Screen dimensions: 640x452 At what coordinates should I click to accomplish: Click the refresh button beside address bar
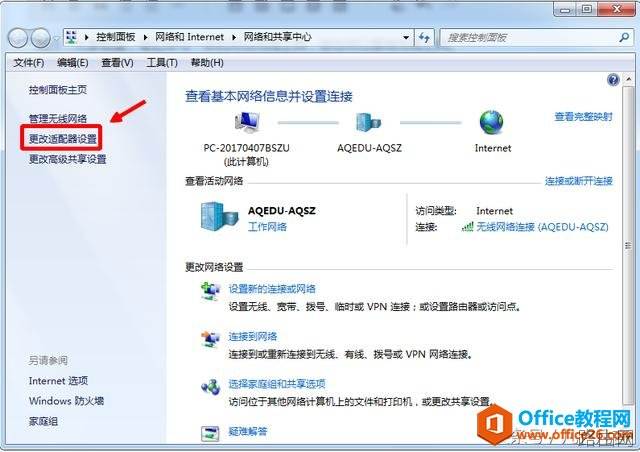tap(424, 38)
